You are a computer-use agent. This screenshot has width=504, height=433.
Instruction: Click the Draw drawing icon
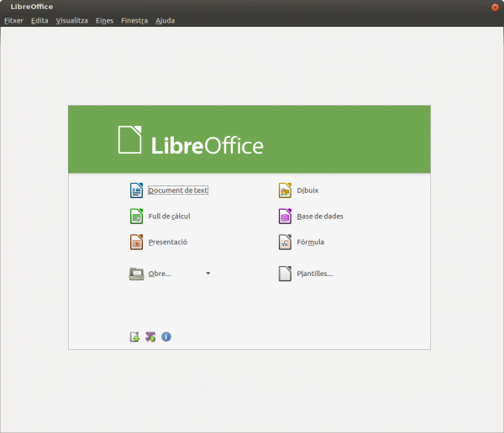click(285, 190)
